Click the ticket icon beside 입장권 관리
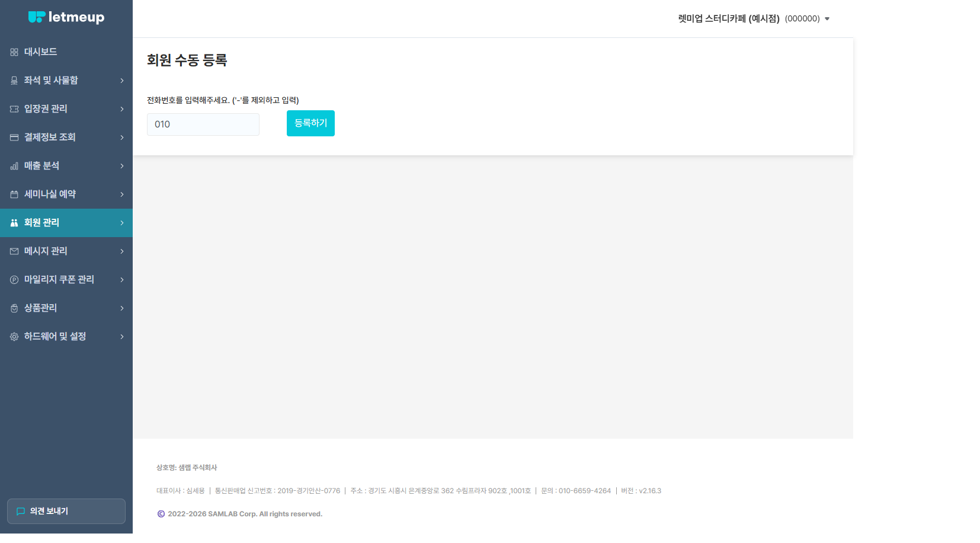The image size is (980, 543). point(14,109)
